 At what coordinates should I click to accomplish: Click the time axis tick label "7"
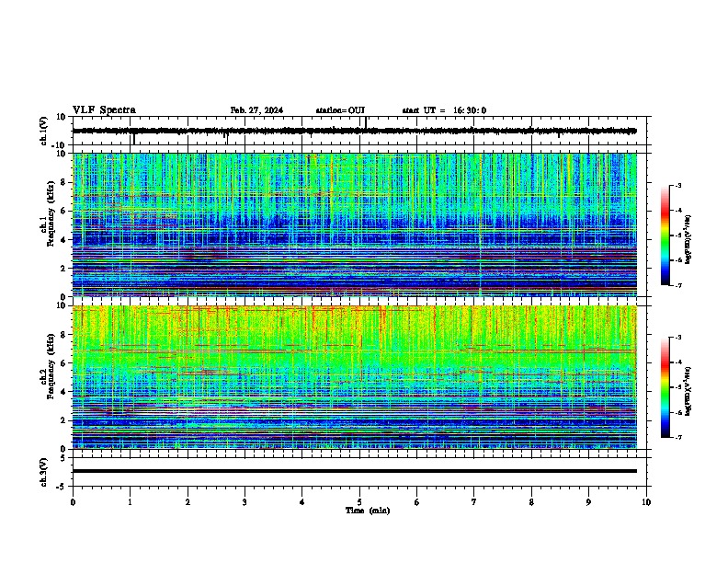pyautogui.click(x=474, y=502)
